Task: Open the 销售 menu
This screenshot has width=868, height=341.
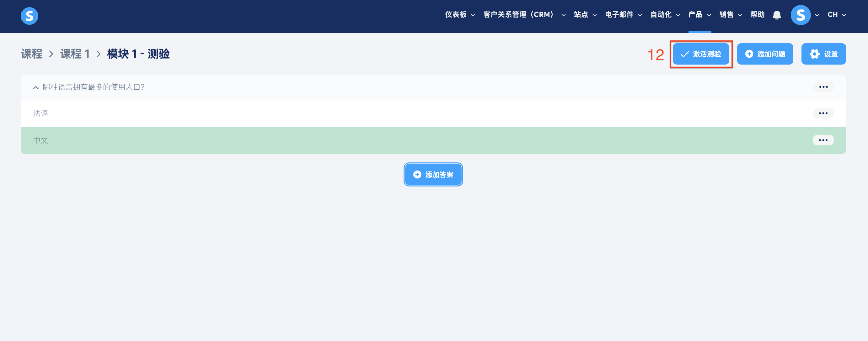Action: coord(731,14)
